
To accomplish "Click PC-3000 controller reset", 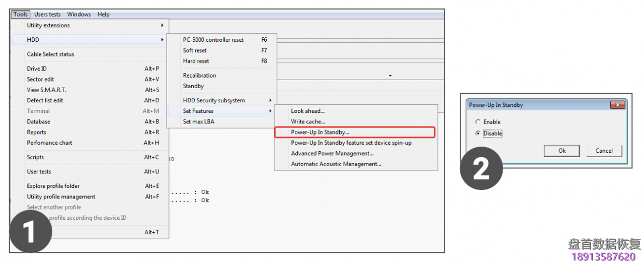I will (213, 40).
